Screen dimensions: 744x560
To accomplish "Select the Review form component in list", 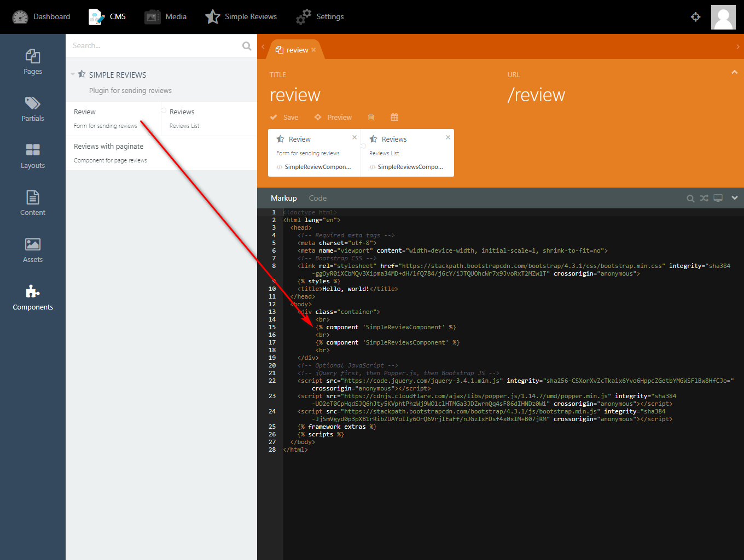I will click(x=113, y=119).
